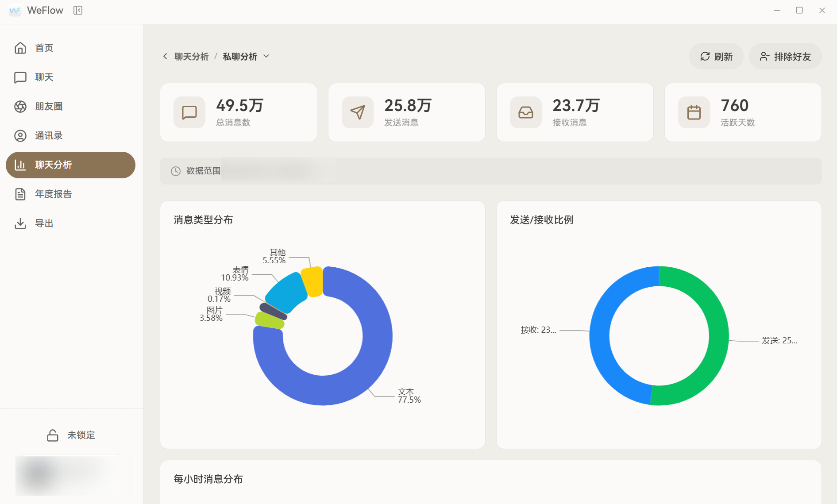Open the 导出 export section
The width and height of the screenshot is (837, 504).
click(44, 223)
